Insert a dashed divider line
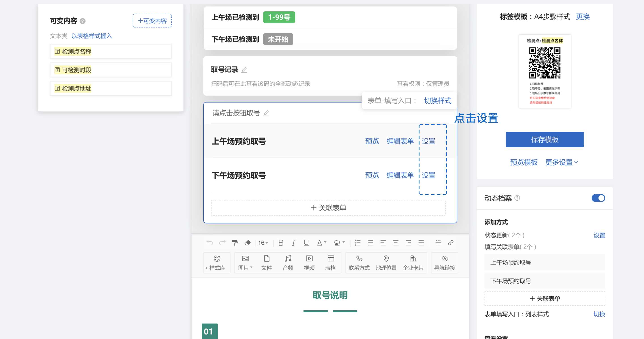This screenshot has width=644, height=339. pyautogui.click(x=438, y=243)
